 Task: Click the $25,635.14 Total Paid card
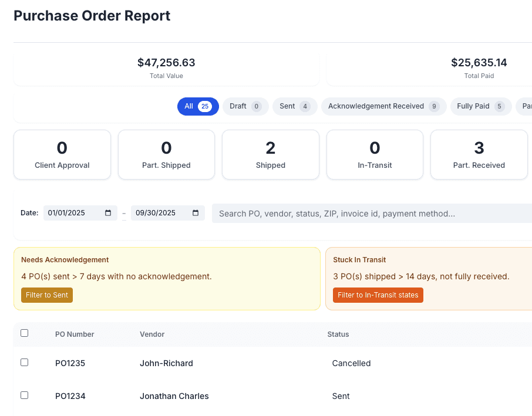429,69
